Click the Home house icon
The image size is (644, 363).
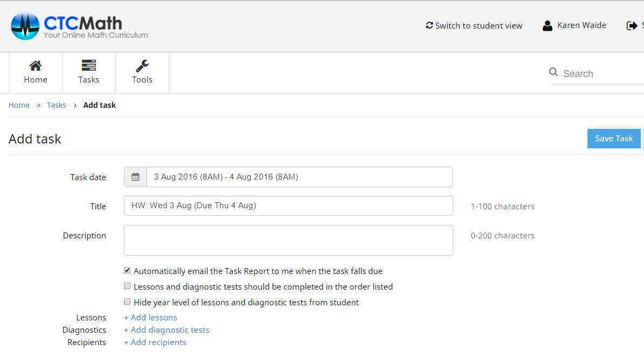(x=36, y=66)
